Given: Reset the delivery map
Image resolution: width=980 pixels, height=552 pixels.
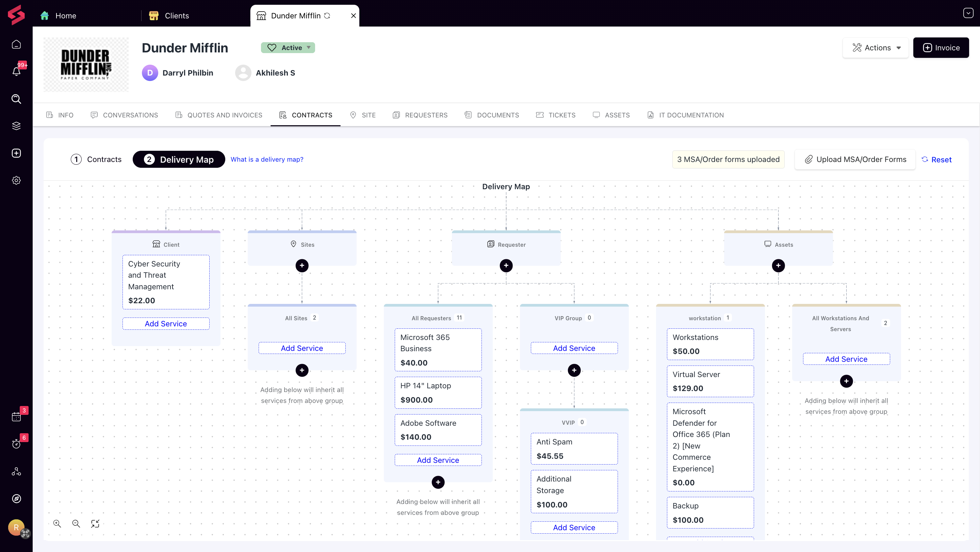Looking at the screenshot, I should (x=937, y=160).
